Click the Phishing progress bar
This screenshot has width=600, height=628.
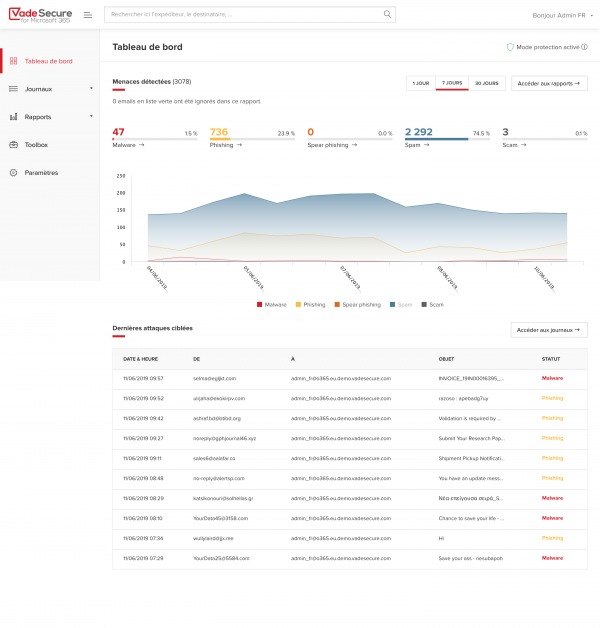(x=252, y=139)
